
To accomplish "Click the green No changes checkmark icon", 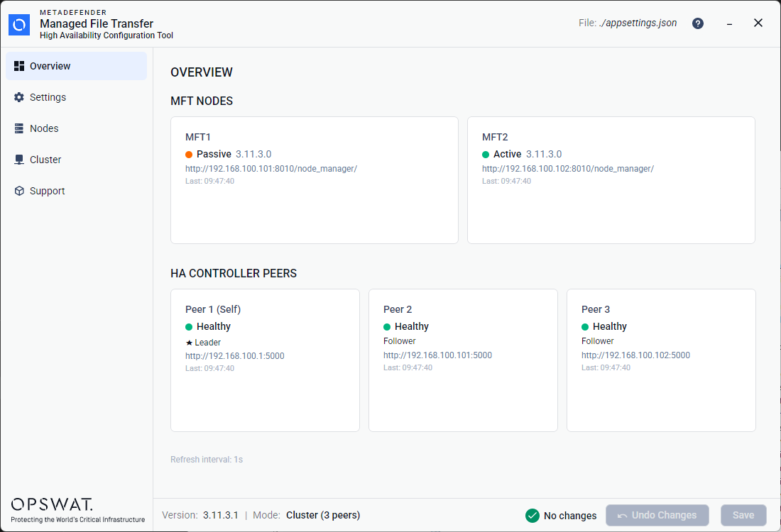I will [x=532, y=516].
